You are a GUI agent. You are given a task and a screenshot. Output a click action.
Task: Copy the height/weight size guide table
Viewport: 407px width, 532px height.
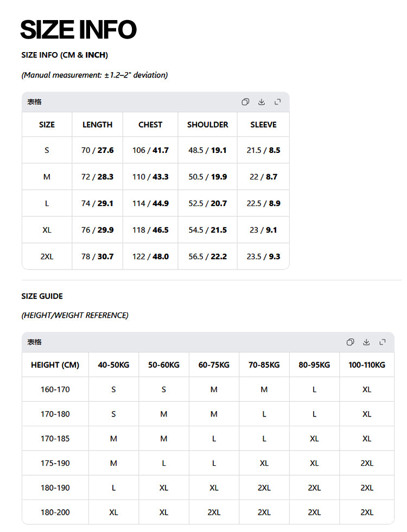[350, 342]
